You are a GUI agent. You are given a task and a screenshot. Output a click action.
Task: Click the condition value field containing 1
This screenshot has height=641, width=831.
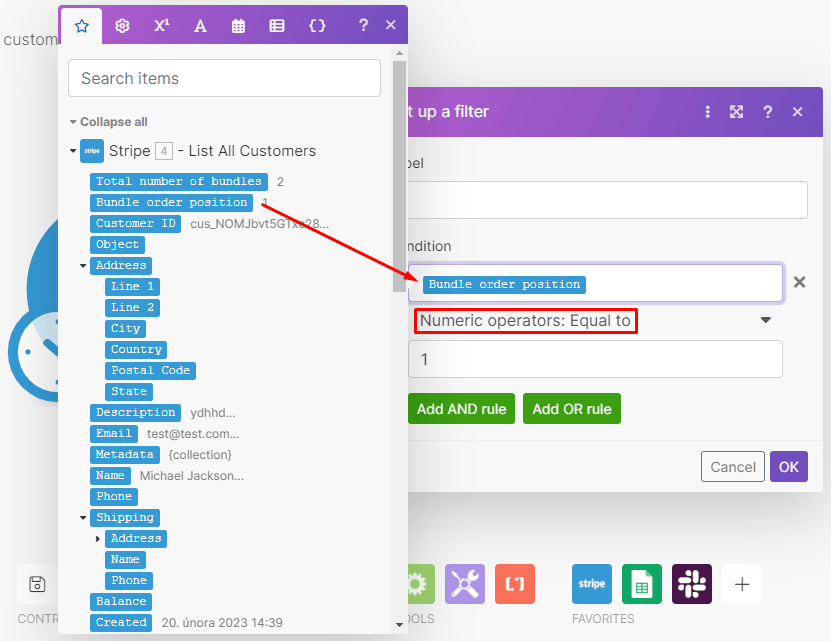[x=595, y=359]
